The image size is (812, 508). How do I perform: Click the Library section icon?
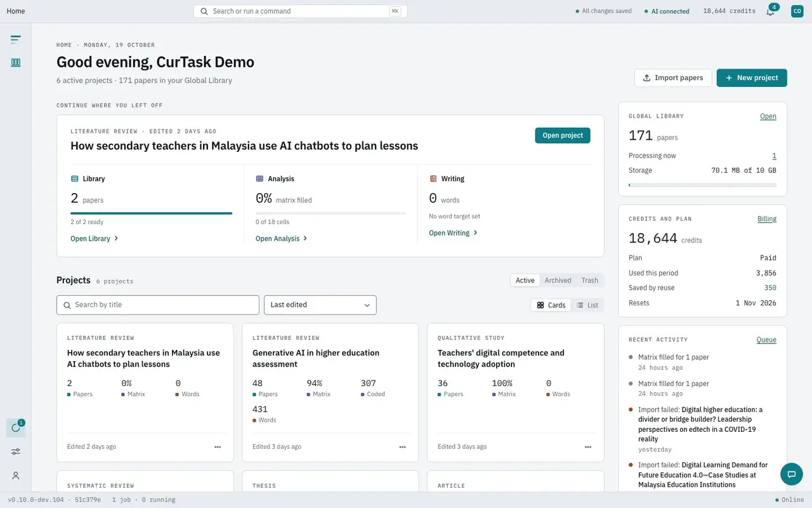[x=75, y=179]
